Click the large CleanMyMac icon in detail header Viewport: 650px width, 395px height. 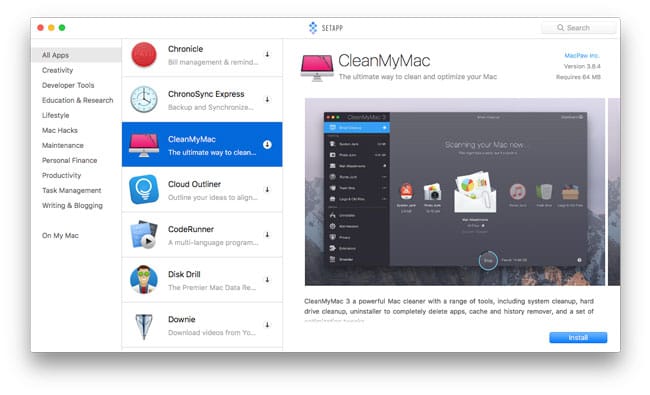pyautogui.click(x=317, y=68)
